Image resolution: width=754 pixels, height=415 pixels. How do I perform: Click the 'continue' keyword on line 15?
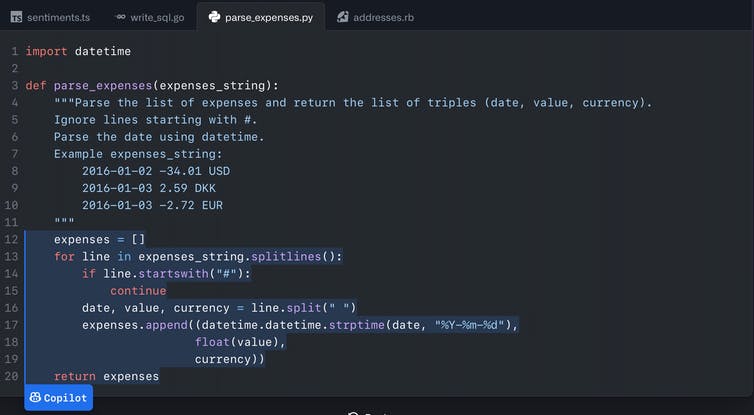click(138, 290)
